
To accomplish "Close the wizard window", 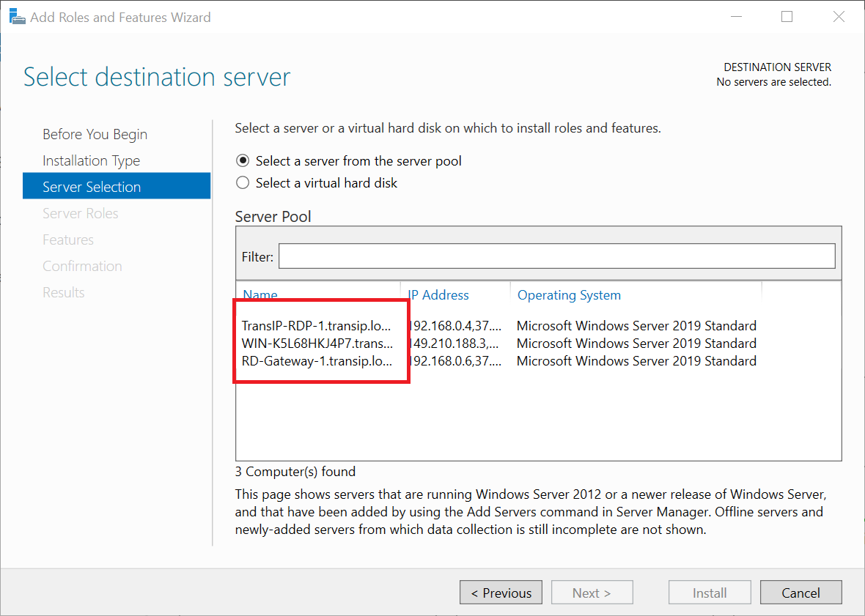I will pyautogui.click(x=839, y=17).
